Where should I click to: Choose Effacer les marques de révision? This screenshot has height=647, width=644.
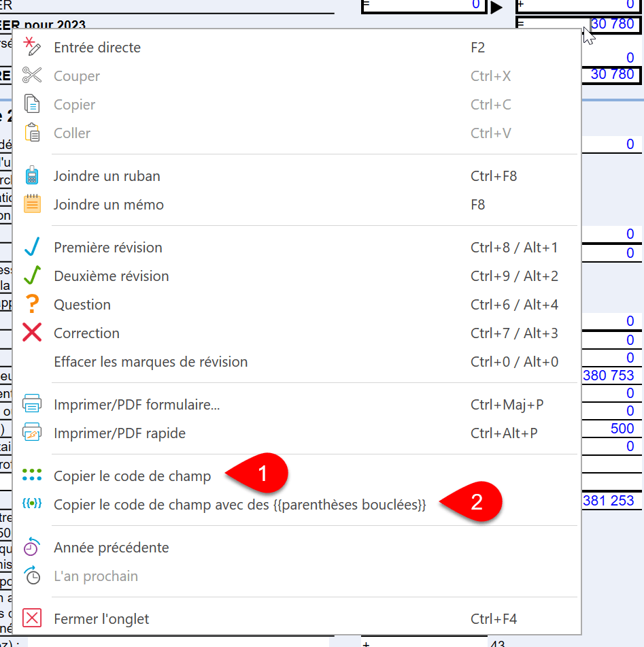coord(296,361)
